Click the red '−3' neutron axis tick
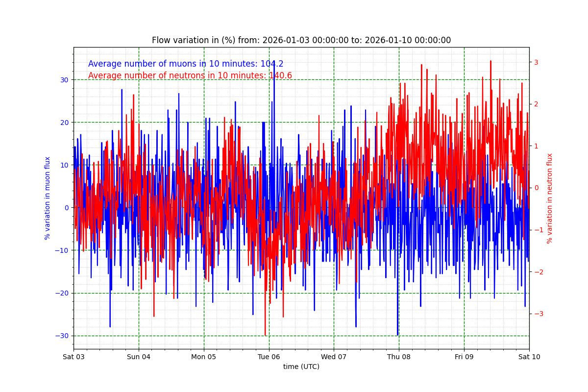 (x=538, y=314)
